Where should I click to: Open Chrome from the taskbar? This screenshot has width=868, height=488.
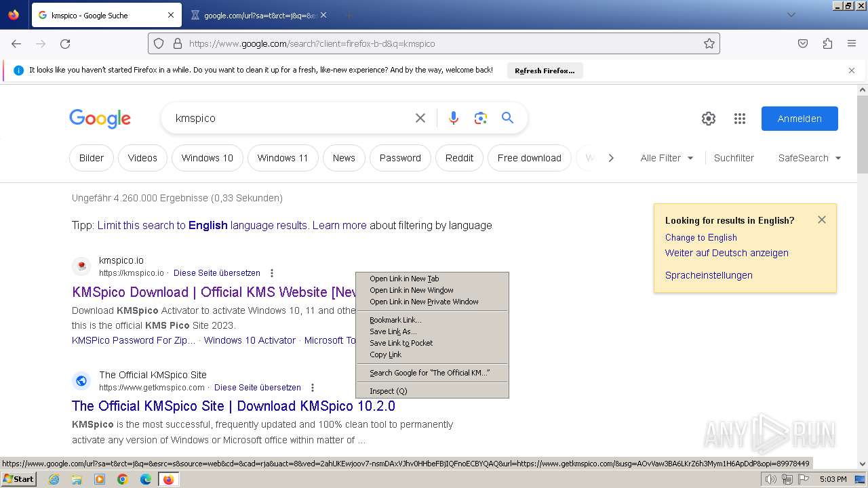pyautogui.click(x=123, y=479)
